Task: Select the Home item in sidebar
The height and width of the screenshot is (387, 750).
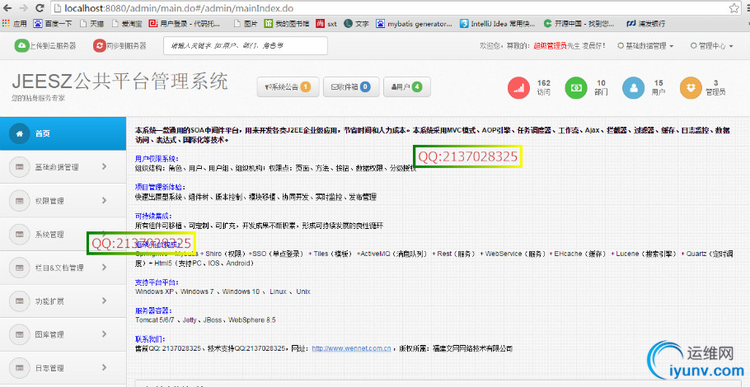Action: (63, 133)
